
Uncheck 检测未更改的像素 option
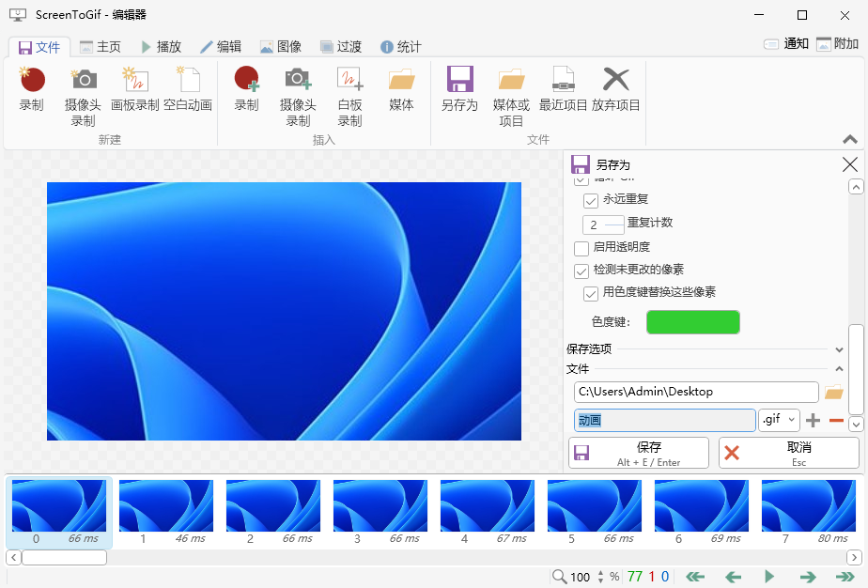pyautogui.click(x=580, y=271)
